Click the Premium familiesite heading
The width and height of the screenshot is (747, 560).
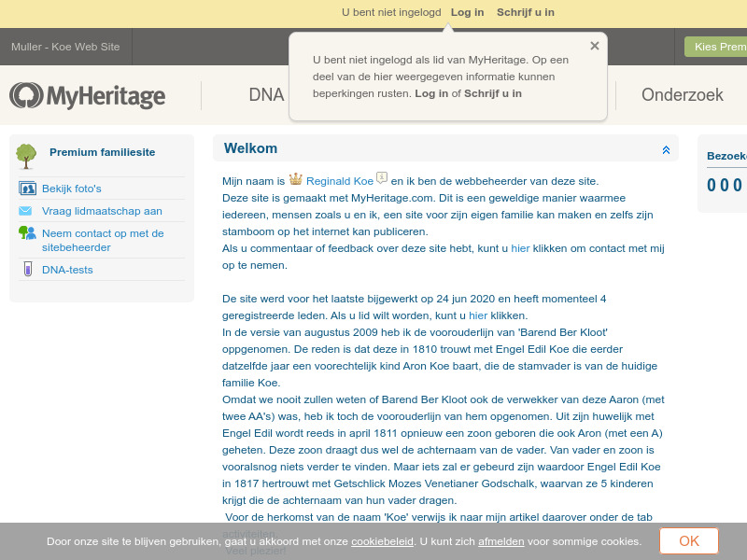[x=103, y=152]
